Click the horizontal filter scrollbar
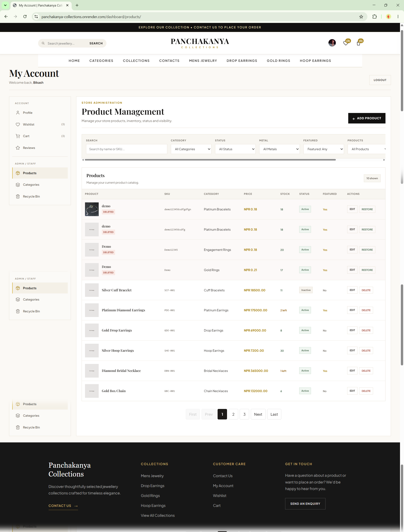 point(210,160)
